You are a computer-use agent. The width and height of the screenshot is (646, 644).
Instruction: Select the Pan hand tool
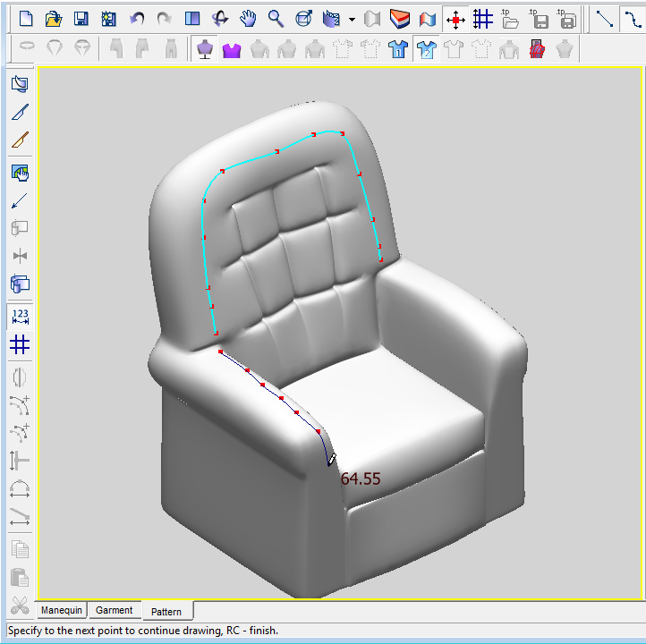pos(248,19)
